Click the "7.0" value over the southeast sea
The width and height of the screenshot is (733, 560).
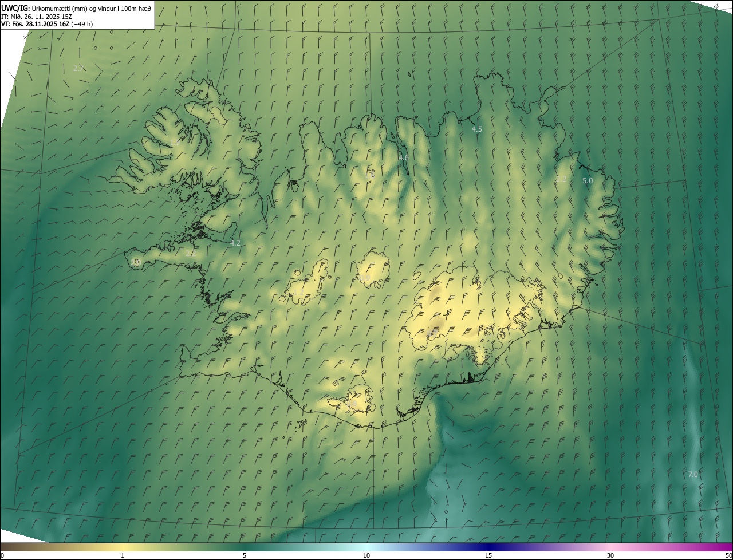[x=692, y=474]
